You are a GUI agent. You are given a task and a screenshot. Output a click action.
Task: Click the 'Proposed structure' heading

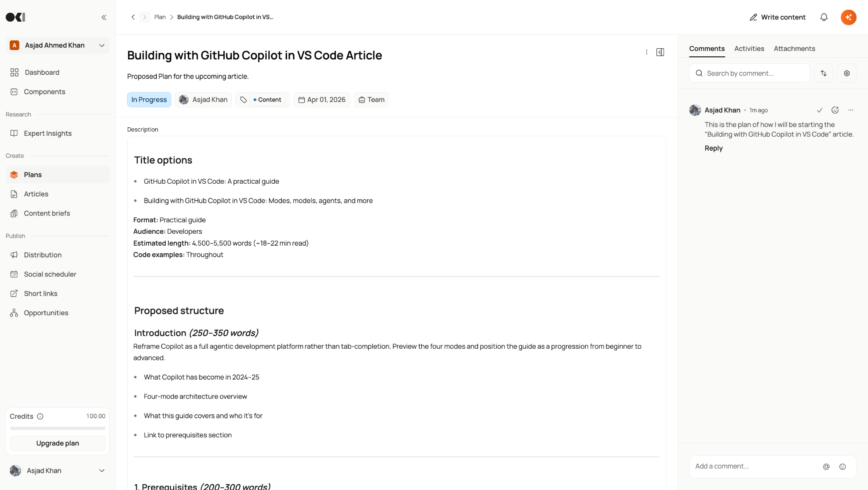179,311
